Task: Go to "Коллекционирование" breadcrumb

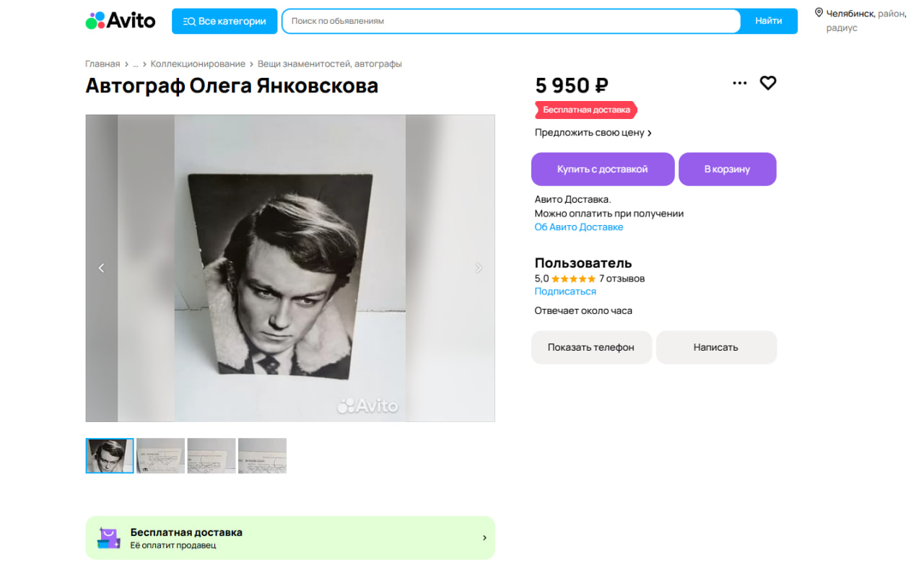Action: coord(198,64)
